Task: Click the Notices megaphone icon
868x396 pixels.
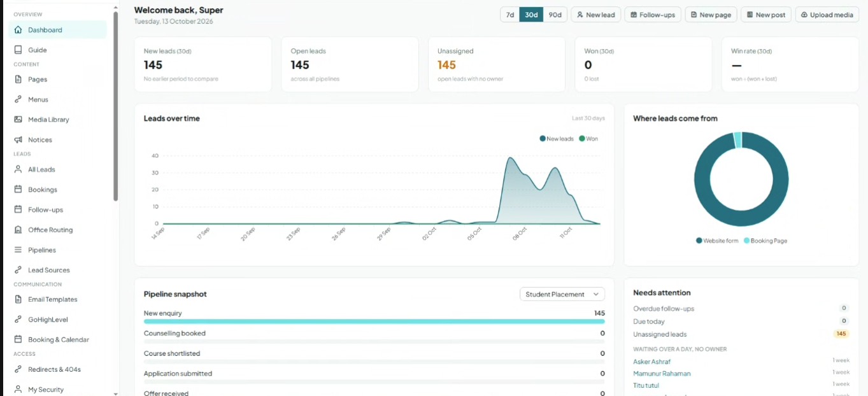Action: tap(18, 139)
